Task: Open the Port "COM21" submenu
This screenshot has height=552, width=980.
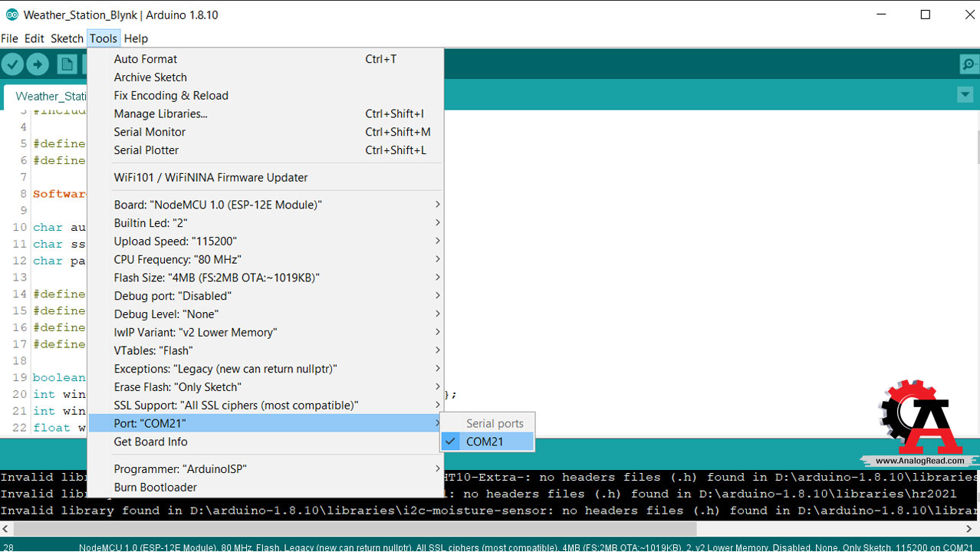Action: click(x=265, y=423)
